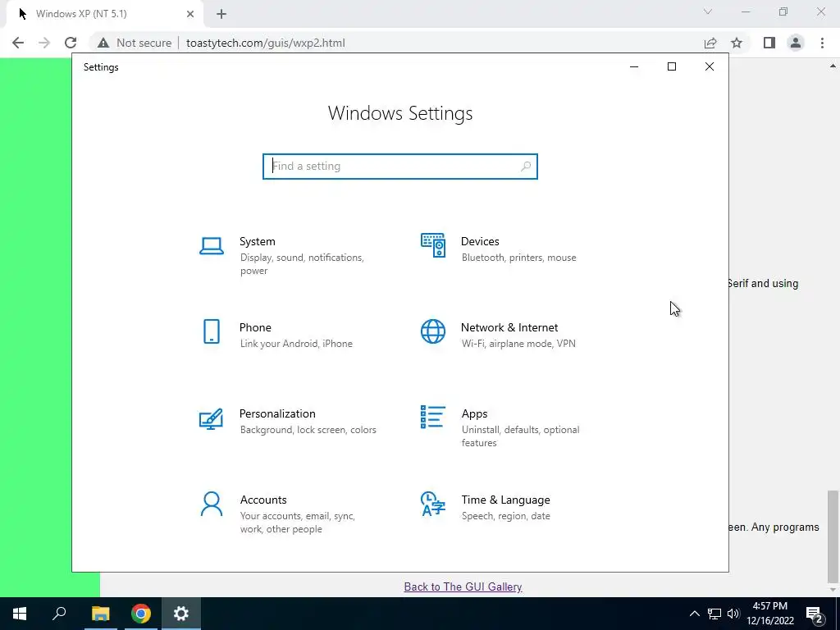Viewport: 840px width, 630px height.
Task: Open the Apps list icon
Action: tap(433, 417)
